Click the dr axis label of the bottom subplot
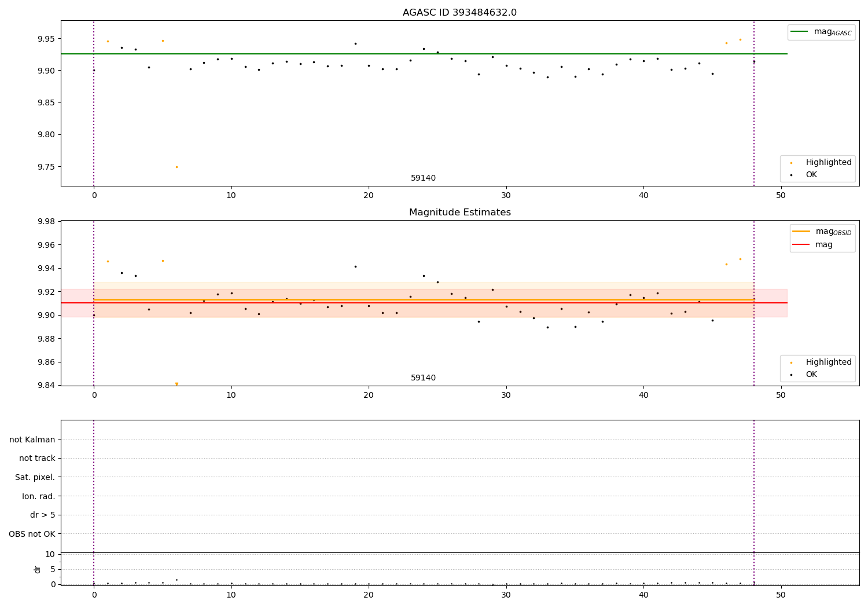The width and height of the screenshot is (868, 608). pos(38,569)
